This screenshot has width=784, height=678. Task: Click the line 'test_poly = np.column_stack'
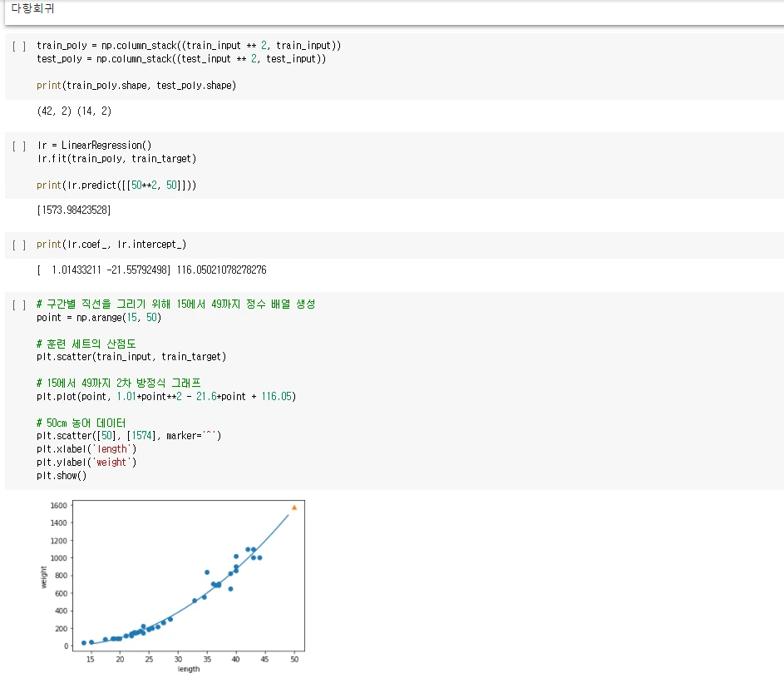point(181,59)
